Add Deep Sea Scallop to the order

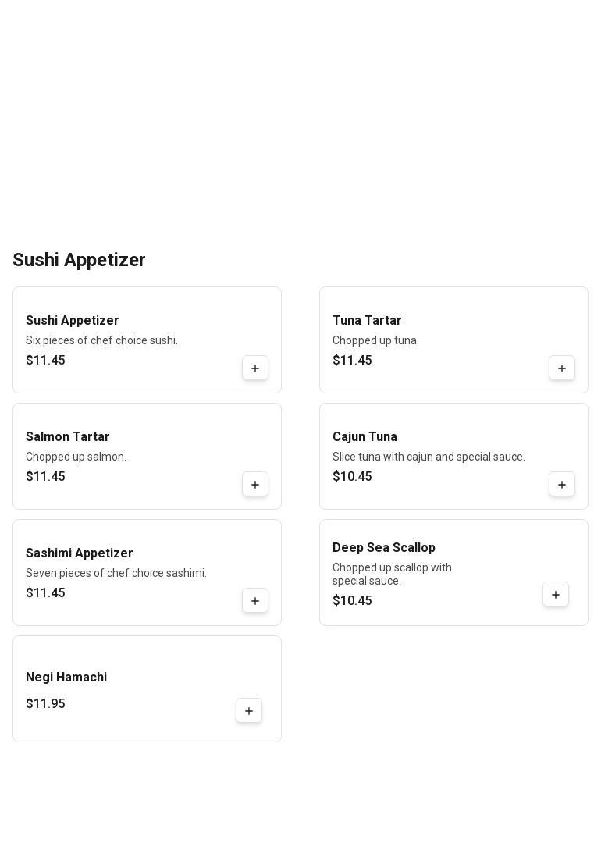(x=556, y=595)
